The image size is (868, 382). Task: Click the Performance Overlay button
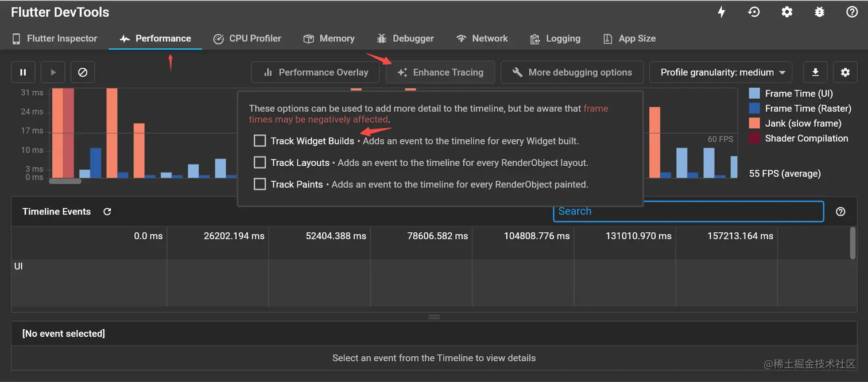pos(316,72)
